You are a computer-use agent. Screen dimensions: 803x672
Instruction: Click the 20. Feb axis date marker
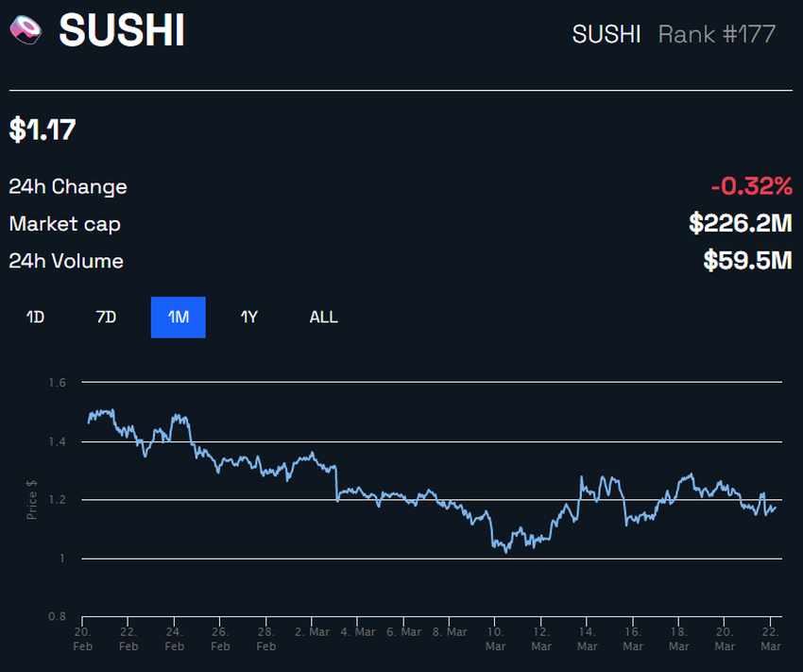pyautogui.click(x=83, y=639)
